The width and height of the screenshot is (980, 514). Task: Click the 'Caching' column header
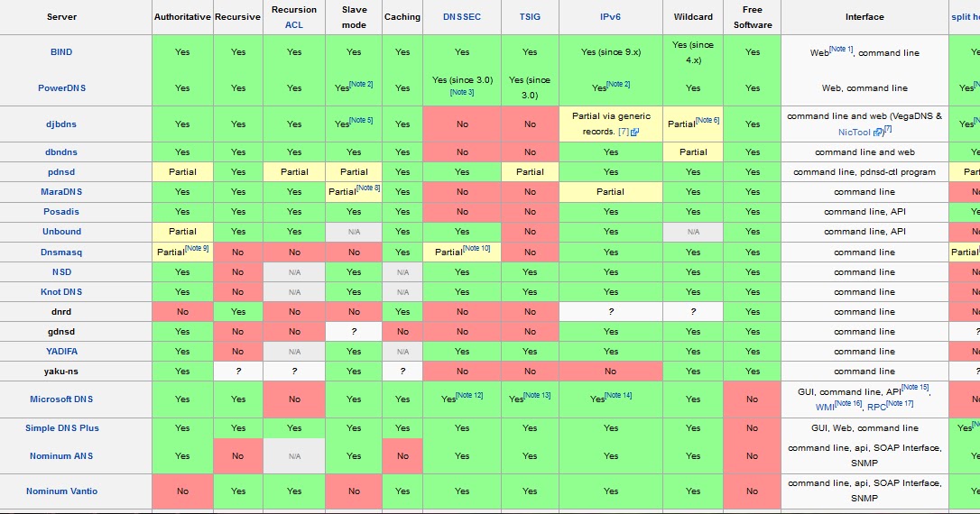(402, 17)
